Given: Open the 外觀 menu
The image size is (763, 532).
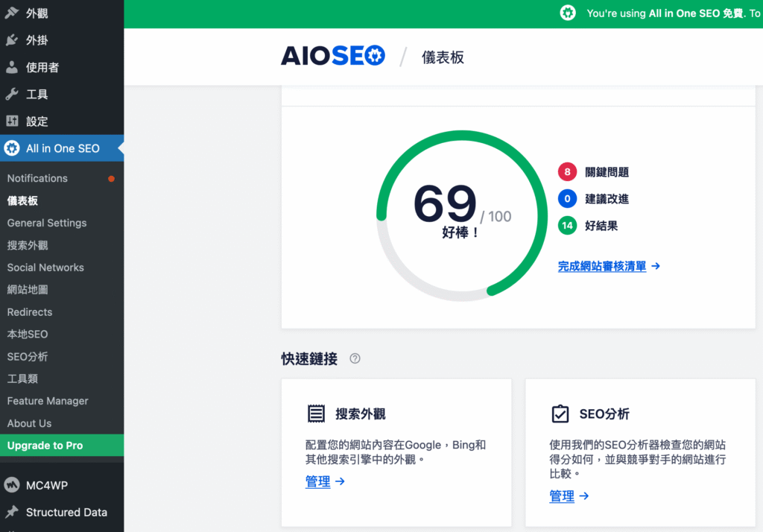Looking at the screenshot, I should coord(62,13).
